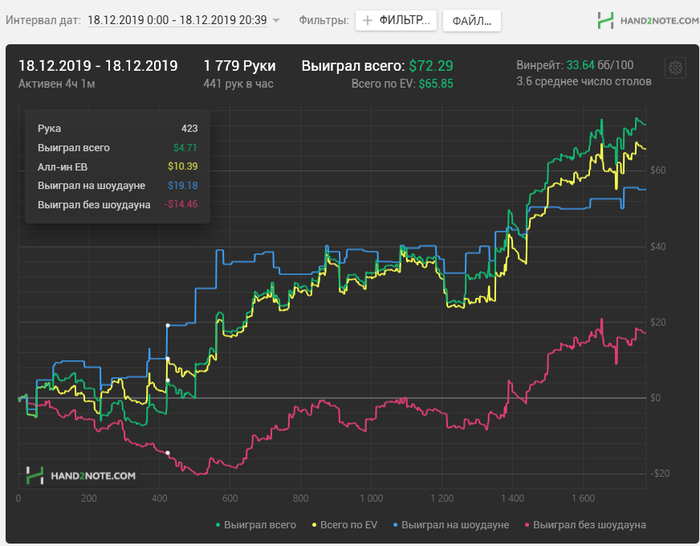Click tooltip value $19.18 for showdown
Image resolution: width=700 pixels, height=546 pixels.
tap(183, 186)
